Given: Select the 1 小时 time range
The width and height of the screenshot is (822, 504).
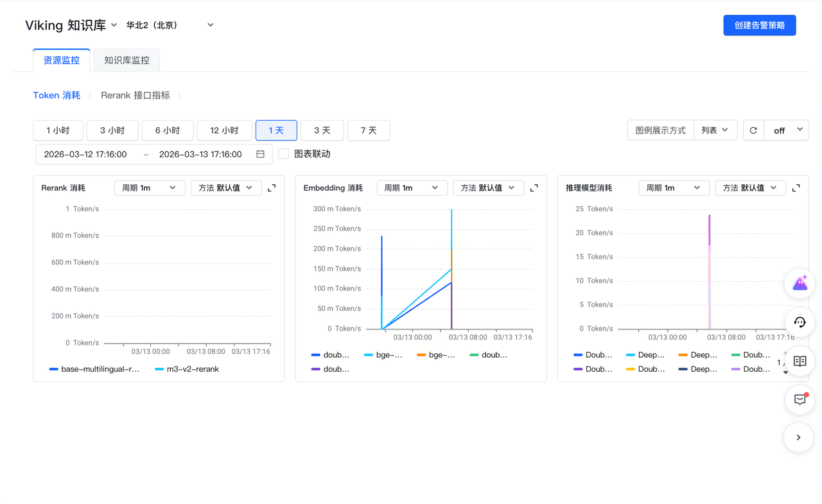Looking at the screenshot, I should [58, 130].
